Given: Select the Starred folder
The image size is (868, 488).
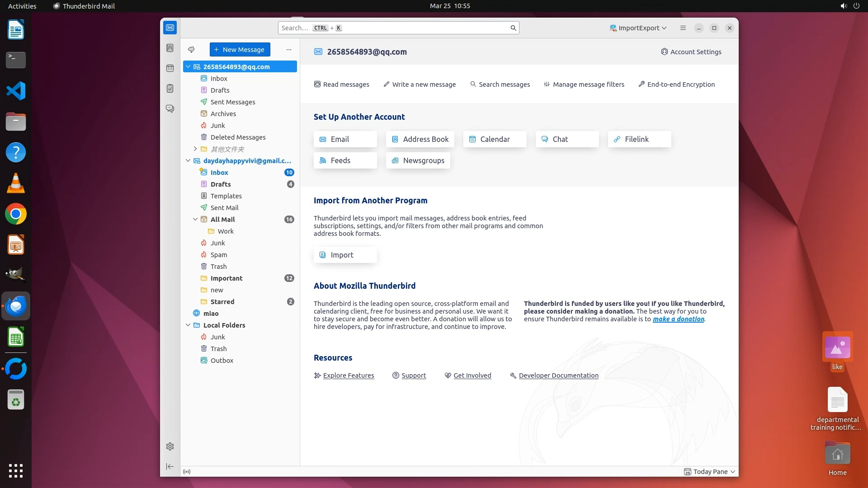Looking at the screenshot, I should (x=222, y=302).
